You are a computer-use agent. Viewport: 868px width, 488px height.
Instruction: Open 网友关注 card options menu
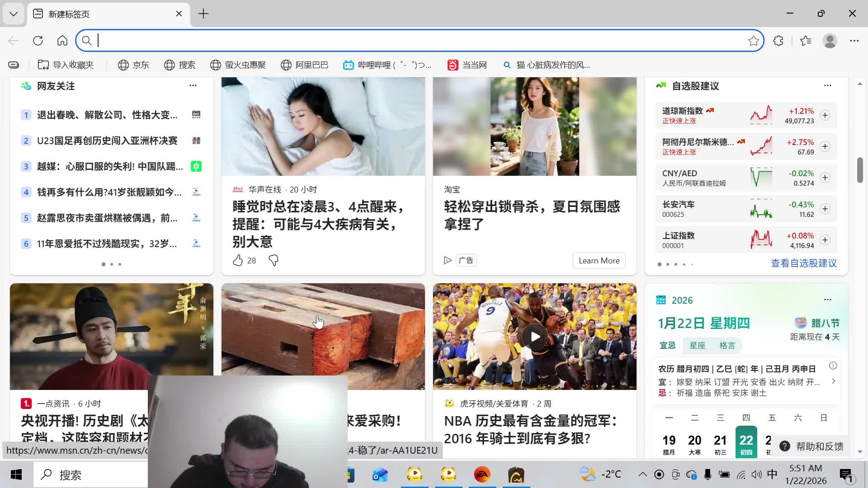pyautogui.click(x=193, y=85)
